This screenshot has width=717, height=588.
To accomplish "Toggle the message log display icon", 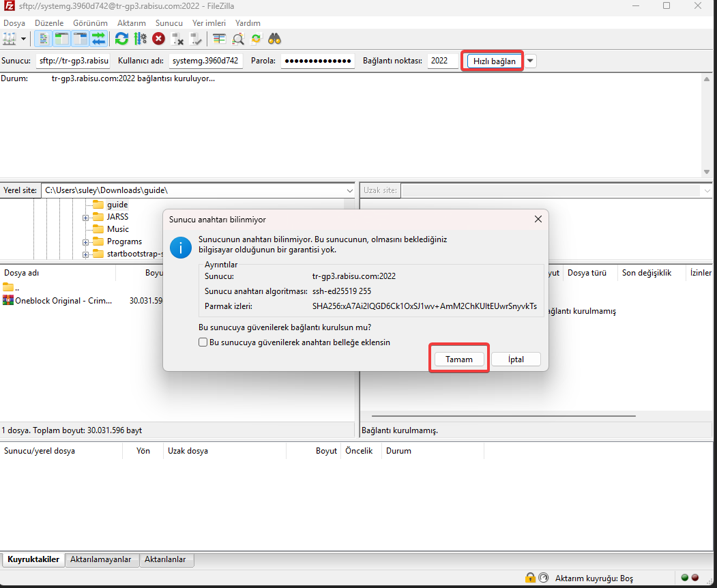I will click(43, 39).
